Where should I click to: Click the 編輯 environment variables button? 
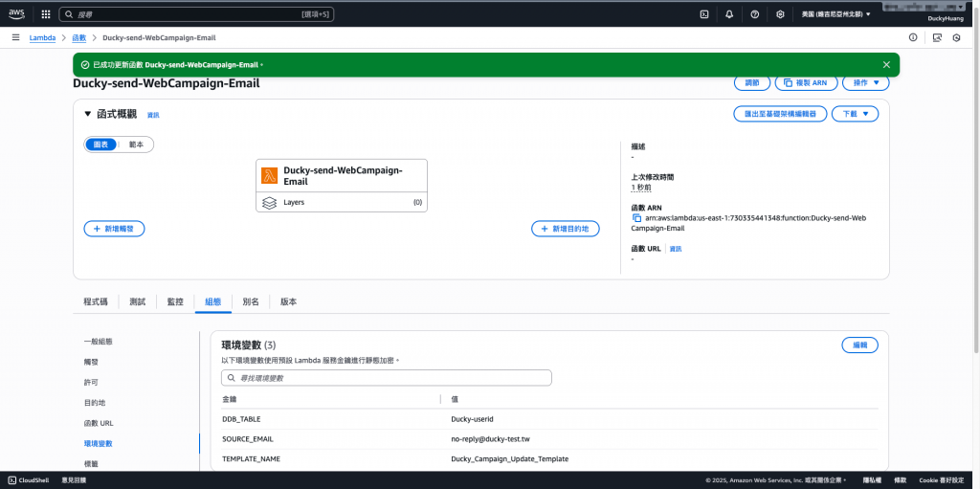click(x=860, y=345)
